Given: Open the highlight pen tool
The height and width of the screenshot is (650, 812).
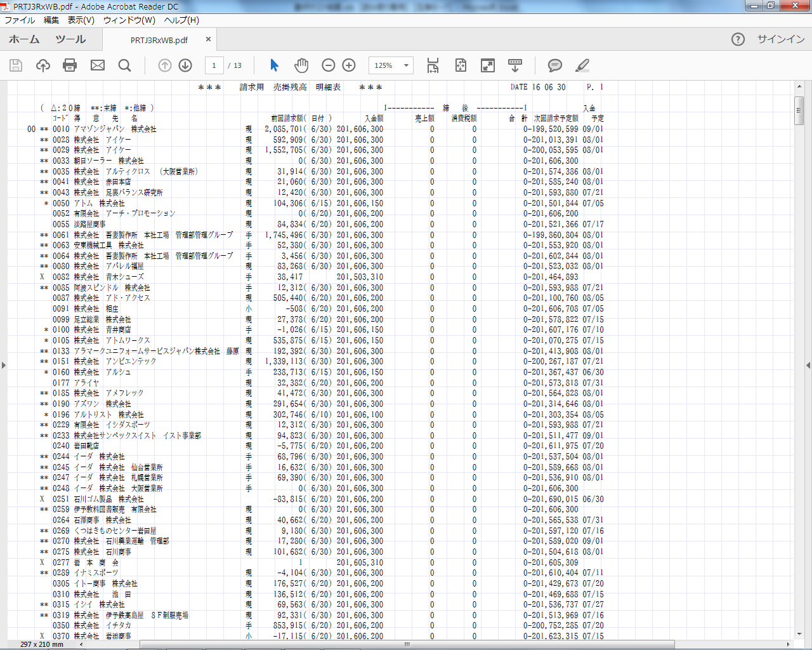Looking at the screenshot, I should pyautogui.click(x=582, y=65).
